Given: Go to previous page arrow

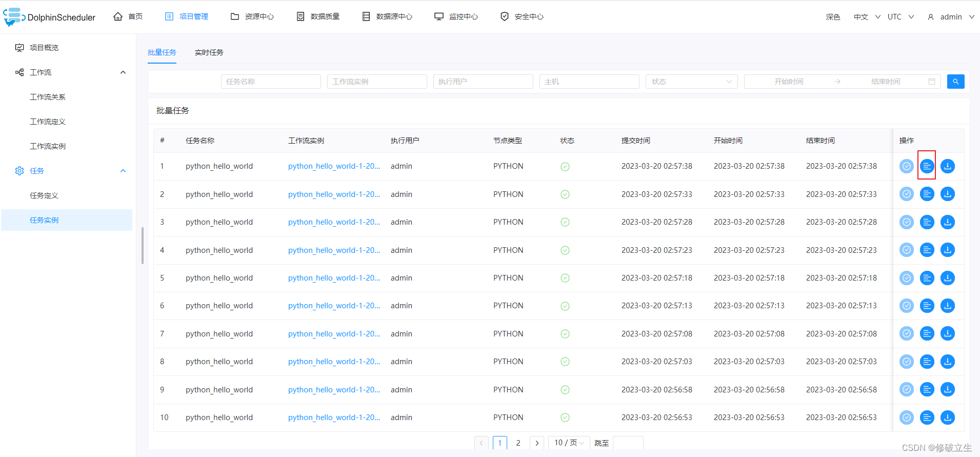Looking at the screenshot, I should tap(482, 443).
